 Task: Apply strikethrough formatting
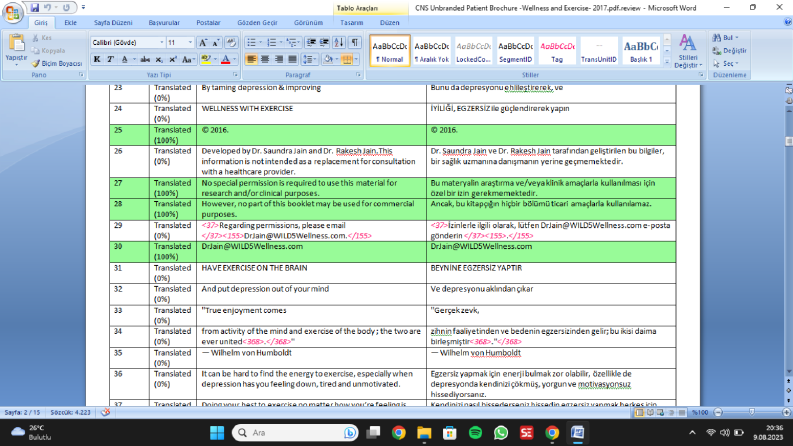click(145, 60)
